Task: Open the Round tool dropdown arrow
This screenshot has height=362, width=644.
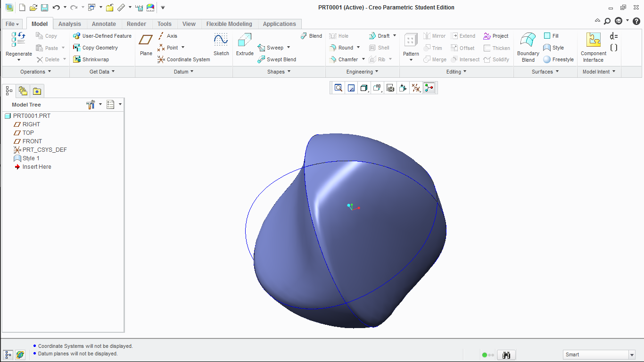Action: 358,48
